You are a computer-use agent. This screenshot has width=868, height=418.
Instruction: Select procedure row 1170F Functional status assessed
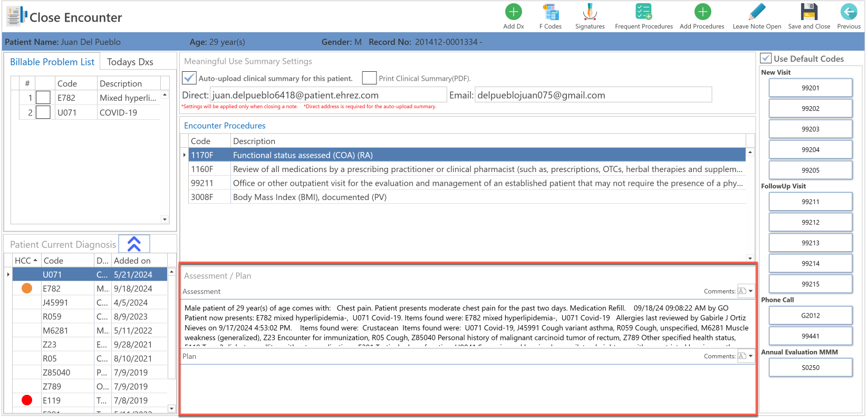pos(467,155)
